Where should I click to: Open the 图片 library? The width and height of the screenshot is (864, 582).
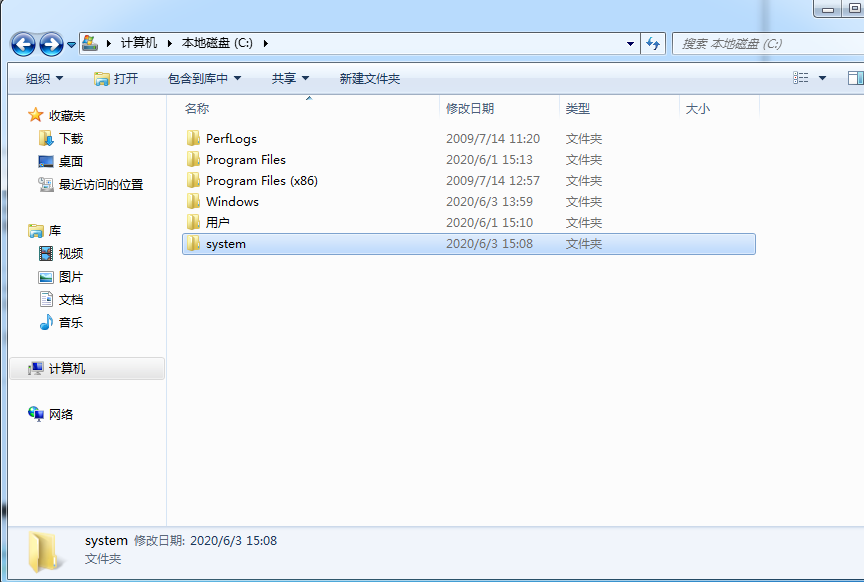pyautogui.click(x=71, y=277)
